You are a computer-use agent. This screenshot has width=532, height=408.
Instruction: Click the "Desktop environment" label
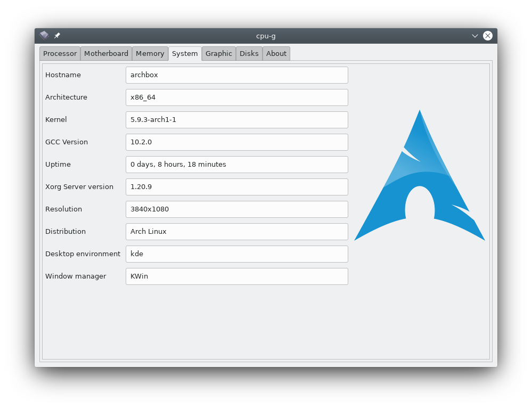point(83,254)
